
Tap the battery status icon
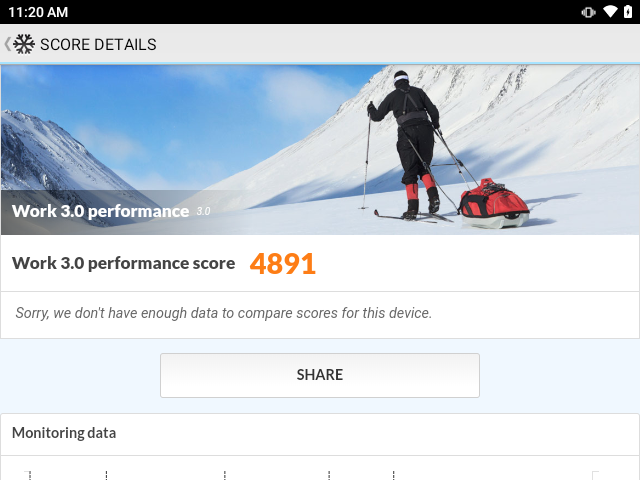[x=628, y=12]
